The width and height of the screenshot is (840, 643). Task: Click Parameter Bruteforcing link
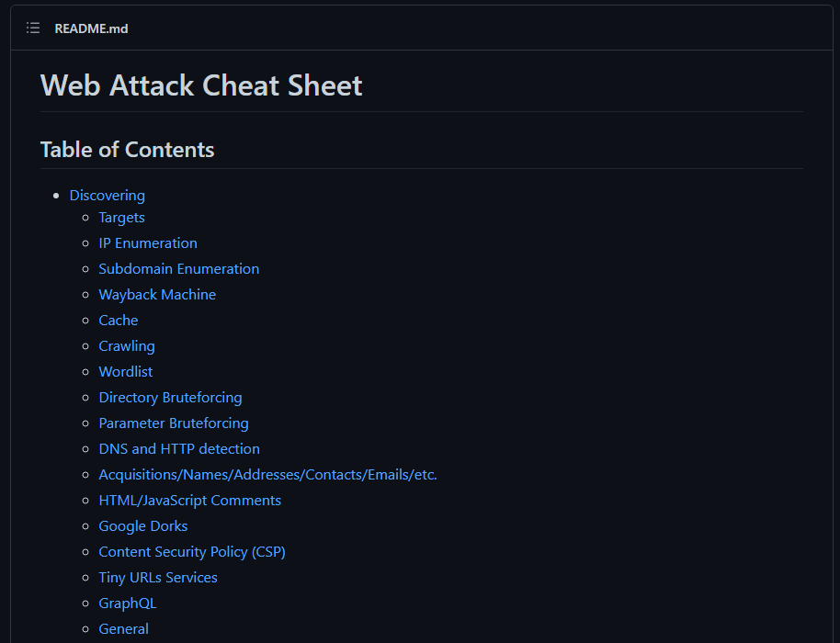tap(174, 423)
